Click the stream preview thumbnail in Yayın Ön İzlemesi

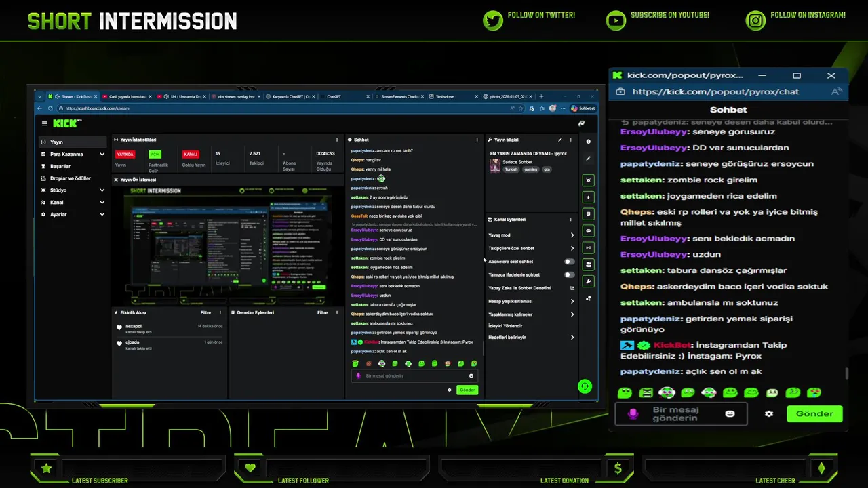coord(228,245)
